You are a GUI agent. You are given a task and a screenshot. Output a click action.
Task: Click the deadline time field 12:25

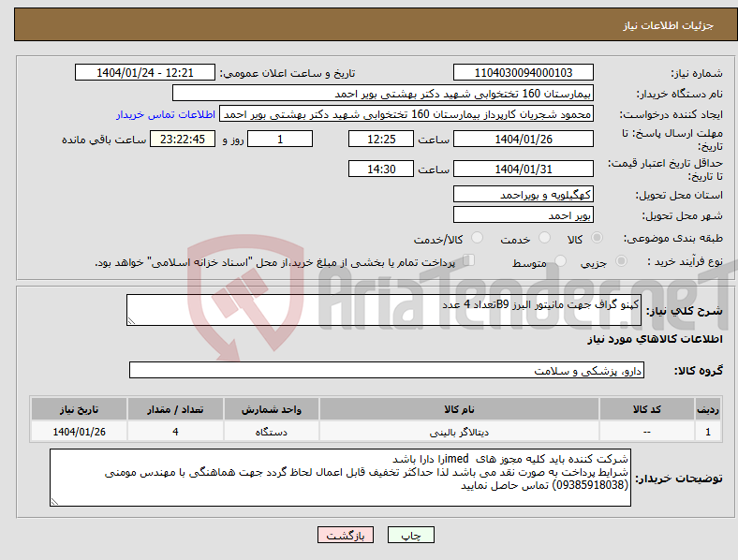point(381,139)
